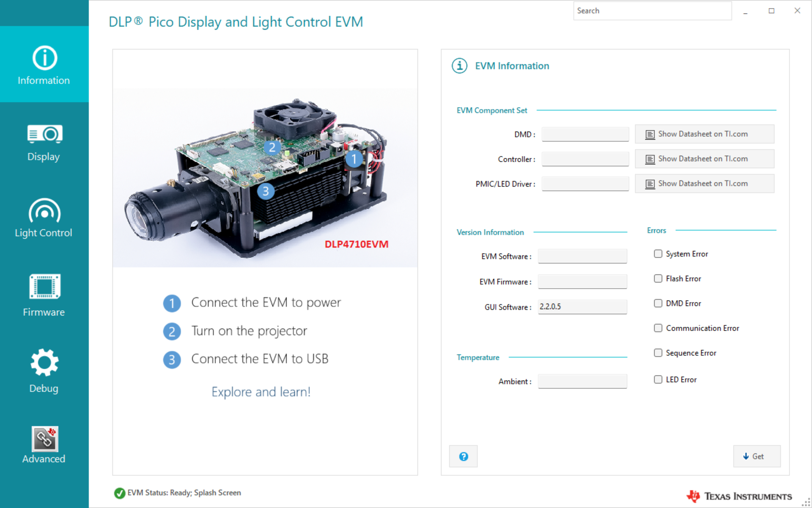Click the green EVM Status check icon
812x508 pixels.
pyautogui.click(x=120, y=493)
